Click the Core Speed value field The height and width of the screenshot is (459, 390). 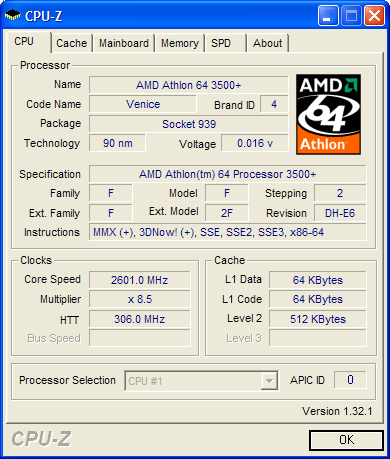(140, 280)
